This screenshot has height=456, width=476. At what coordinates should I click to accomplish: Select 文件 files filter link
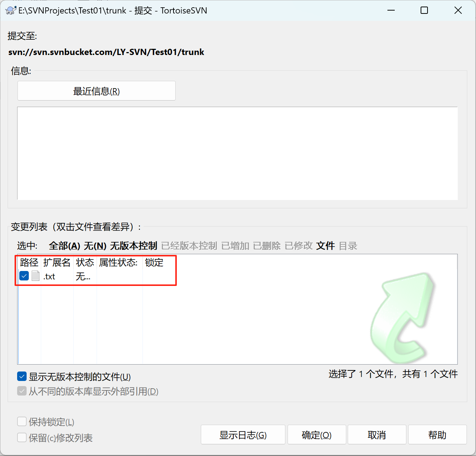(x=325, y=246)
